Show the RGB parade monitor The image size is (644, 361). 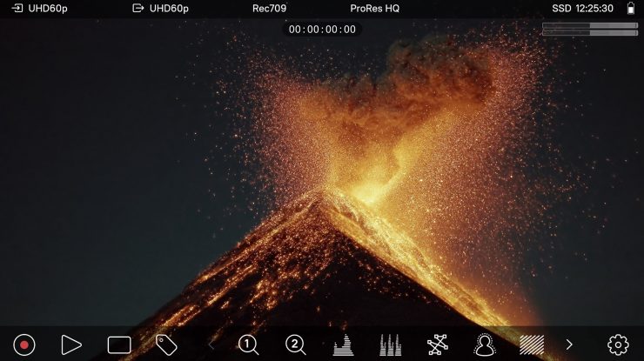[391, 344]
